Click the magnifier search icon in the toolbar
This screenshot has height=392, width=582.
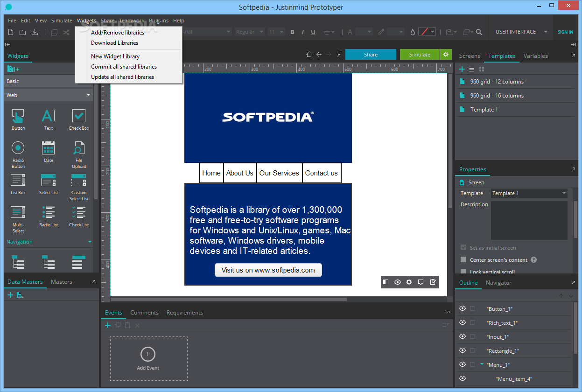pos(479,32)
